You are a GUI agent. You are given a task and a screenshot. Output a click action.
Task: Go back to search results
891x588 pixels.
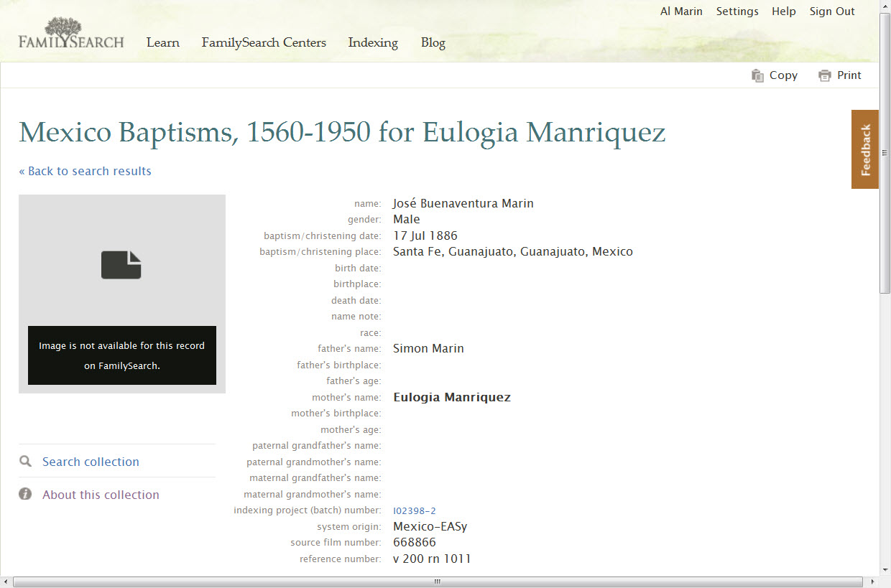pos(85,171)
